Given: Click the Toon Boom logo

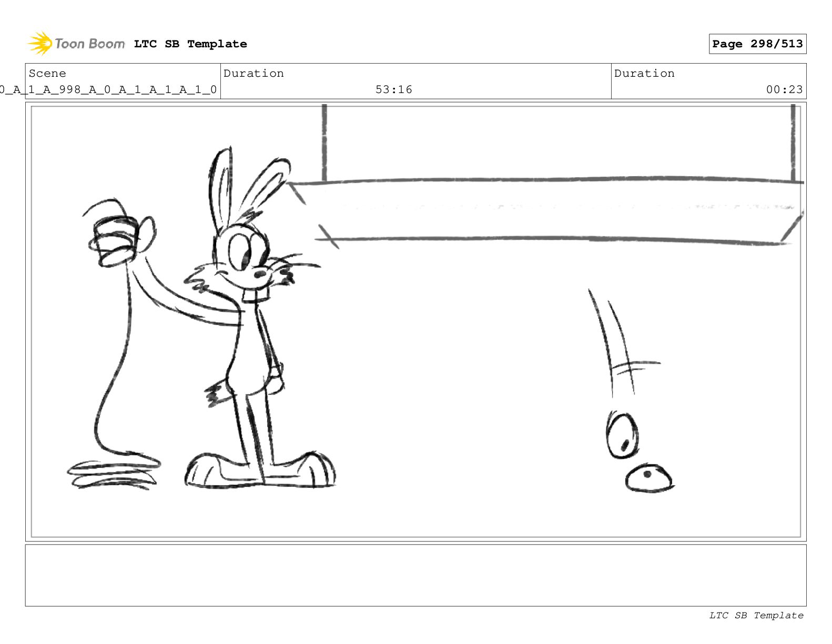Looking at the screenshot, I should 76,44.
